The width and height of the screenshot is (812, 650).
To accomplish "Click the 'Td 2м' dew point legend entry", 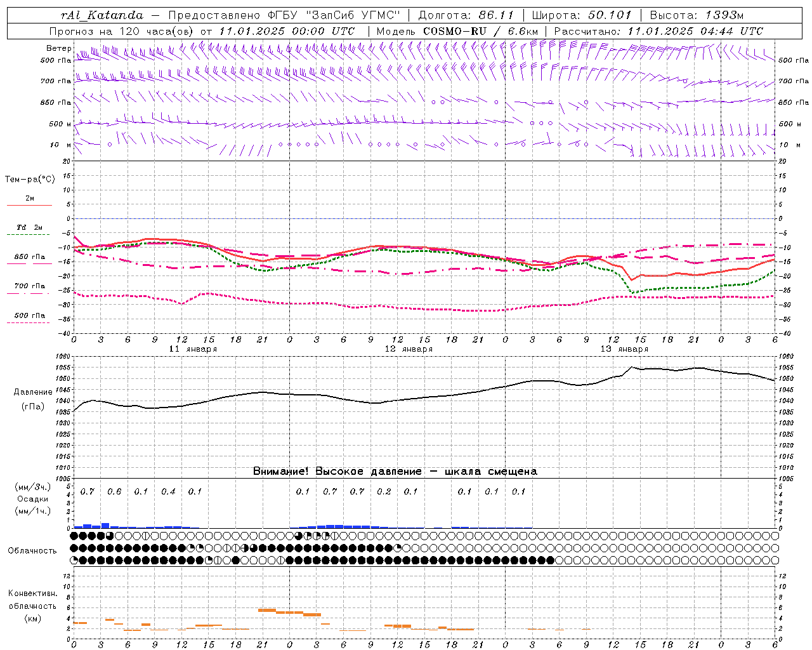I will 29,227.
